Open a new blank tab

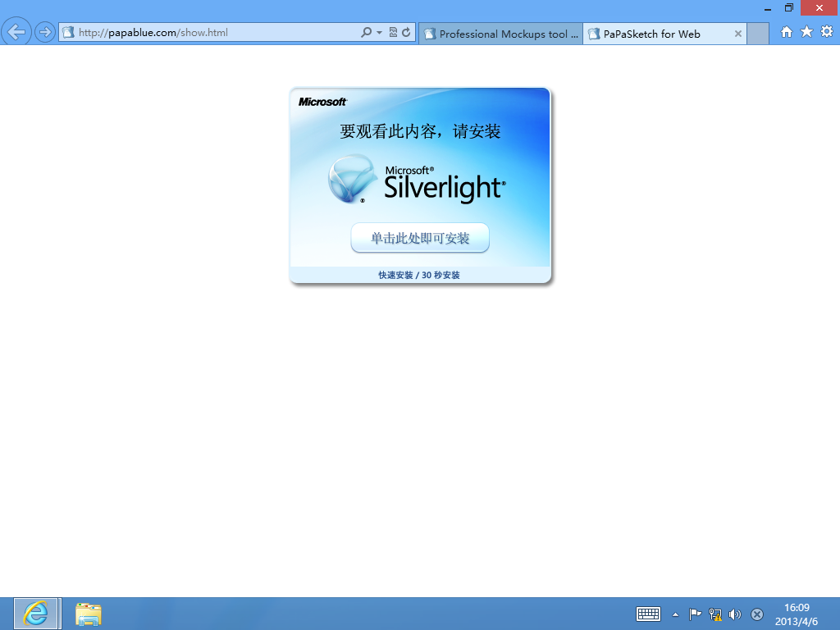tap(757, 34)
